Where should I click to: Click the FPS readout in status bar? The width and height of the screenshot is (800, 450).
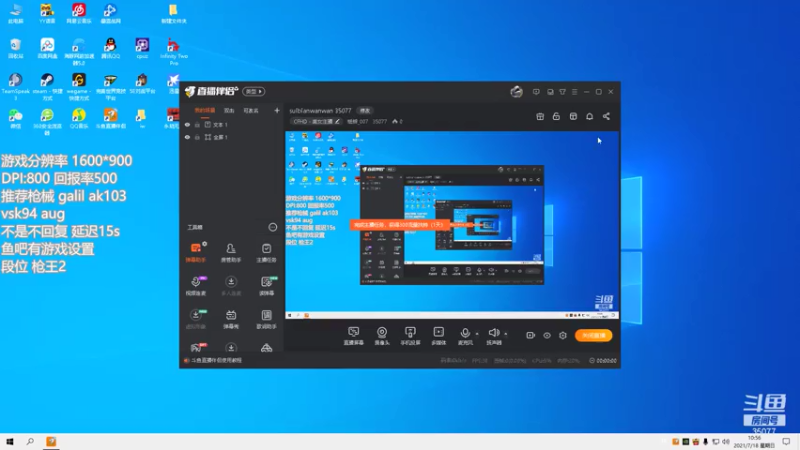point(480,360)
